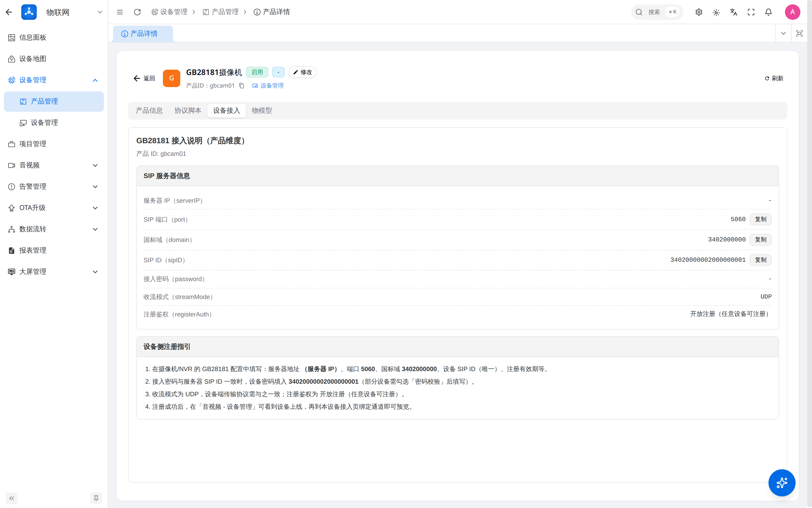Click the 启用 status badge
This screenshot has width=812, height=508.
pos(257,72)
